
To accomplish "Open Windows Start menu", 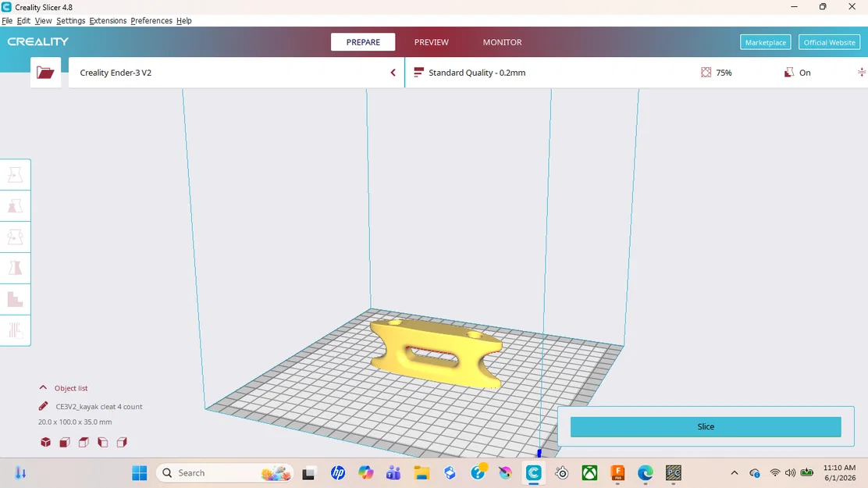I will click(140, 473).
